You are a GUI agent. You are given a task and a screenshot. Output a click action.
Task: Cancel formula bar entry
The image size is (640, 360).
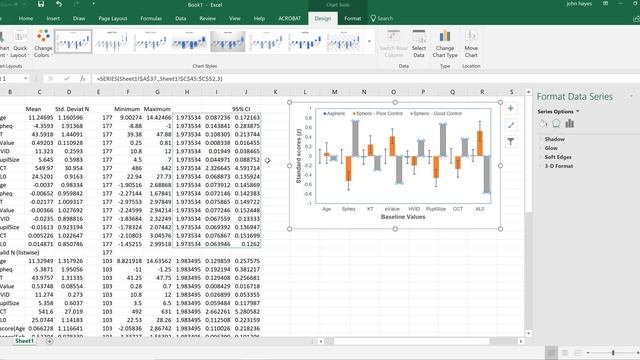point(51,78)
